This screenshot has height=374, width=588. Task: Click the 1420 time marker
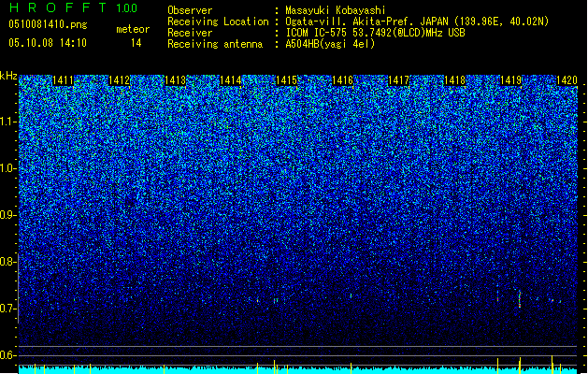pyautogui.click(x=566, y=80)
